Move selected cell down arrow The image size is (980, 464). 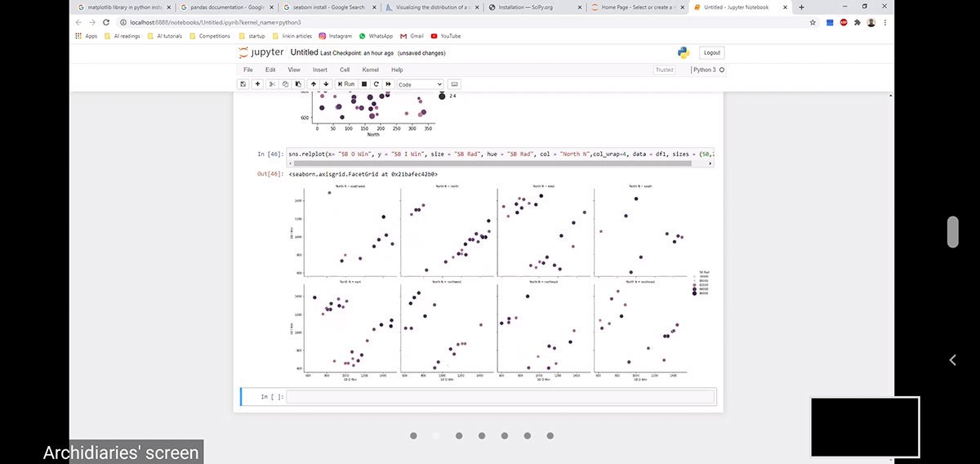tap(326, 84)
